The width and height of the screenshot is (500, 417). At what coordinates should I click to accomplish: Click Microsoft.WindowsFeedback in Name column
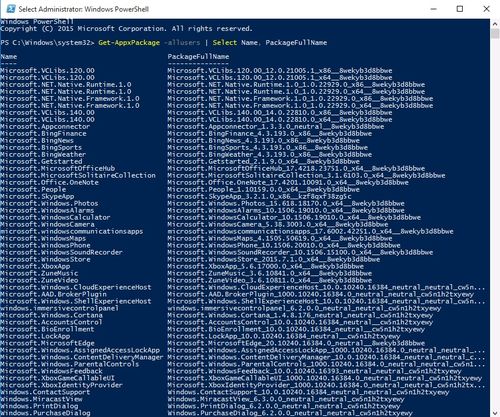[51, 372]
